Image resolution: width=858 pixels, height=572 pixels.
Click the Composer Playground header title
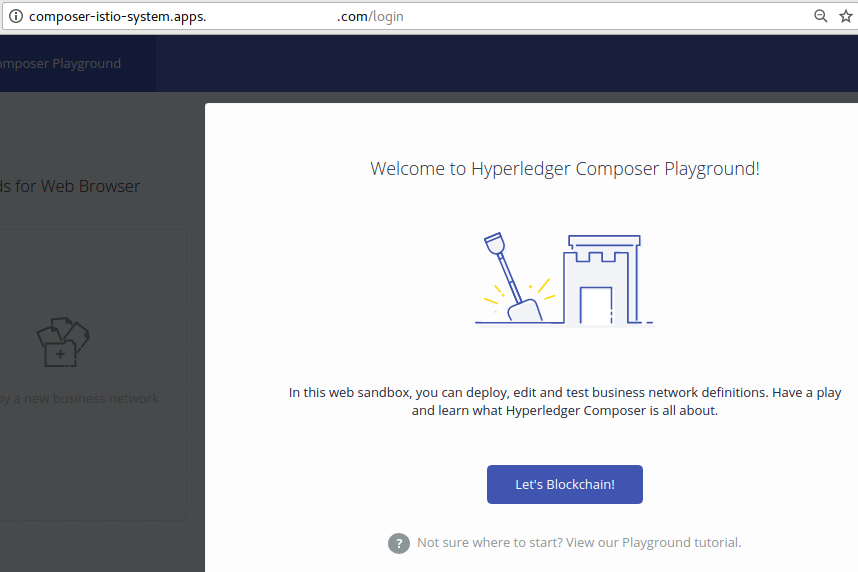pos(60,63)
